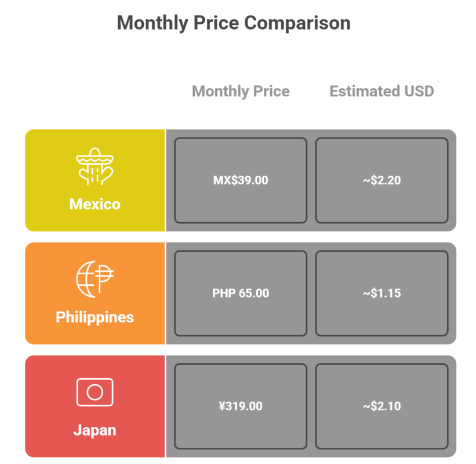This screenshot has height=464, width=476.
Task: Click the ~$2.20 estimated USD cell
Action: point(381,180)
